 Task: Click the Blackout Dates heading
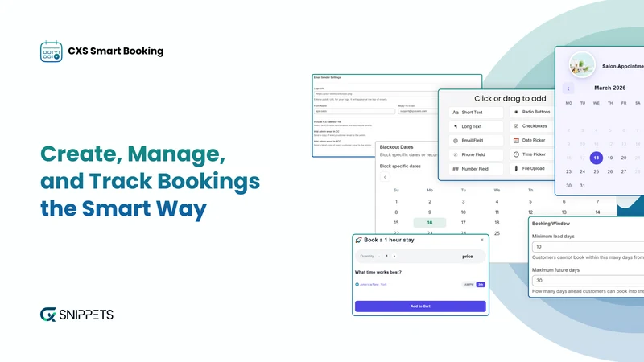pos(396,147)
